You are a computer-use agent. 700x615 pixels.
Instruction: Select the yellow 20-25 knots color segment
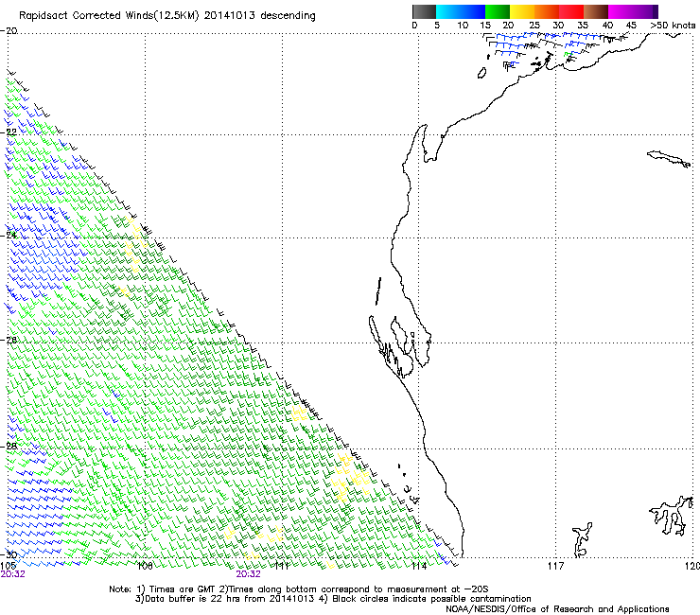pos(522,11)
